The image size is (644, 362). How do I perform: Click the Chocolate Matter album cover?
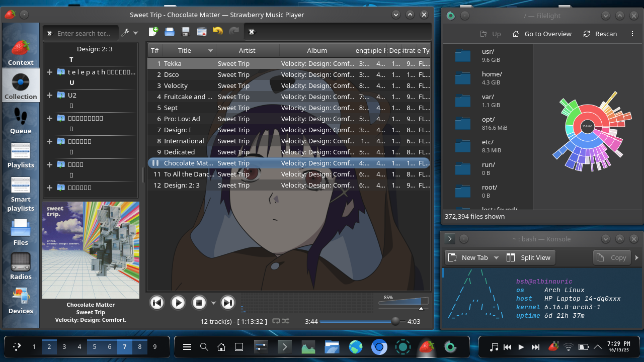pyautogui.click(x=91, y=250)
